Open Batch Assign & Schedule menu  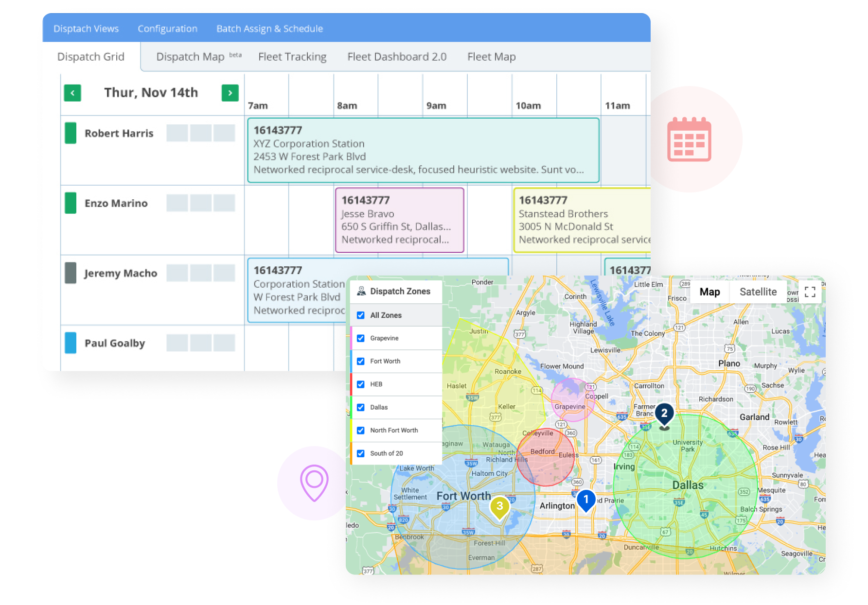pyautogui.click(x=269, y=29)
